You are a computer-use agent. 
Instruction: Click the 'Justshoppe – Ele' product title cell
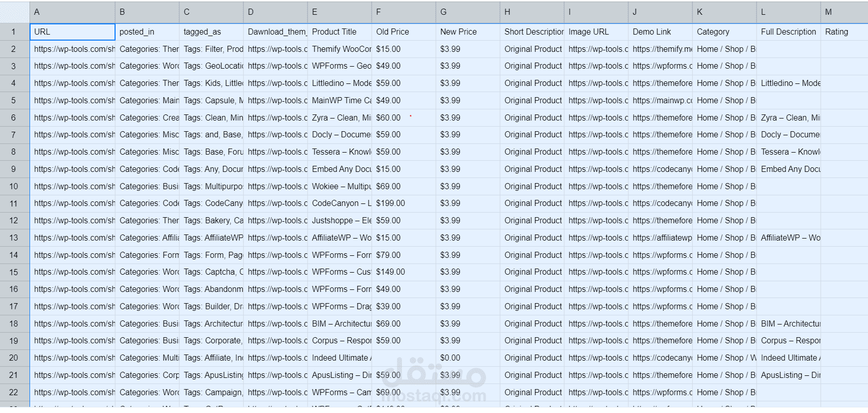[x=340, y=221]
